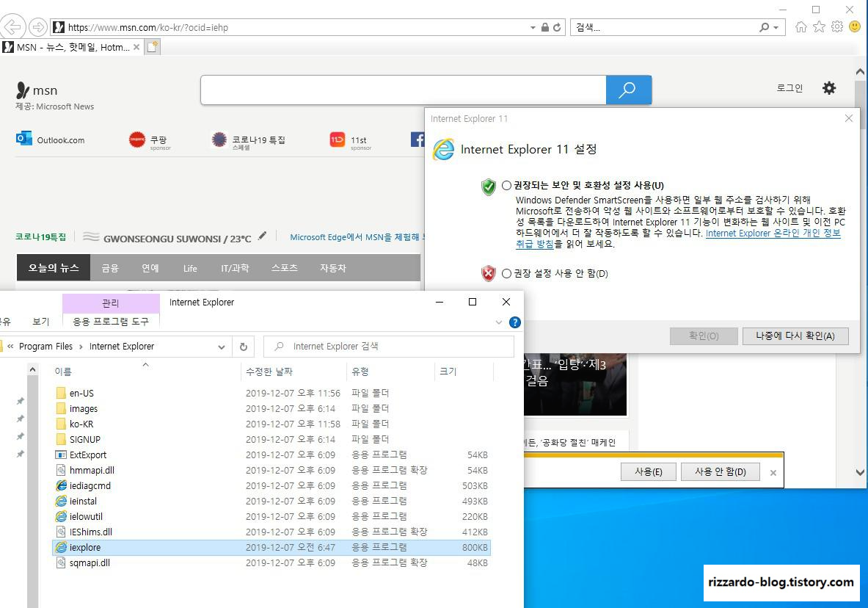Open MSN settings gear icon
The height and width of the screenshot is (608, 868).
point(828,88)
